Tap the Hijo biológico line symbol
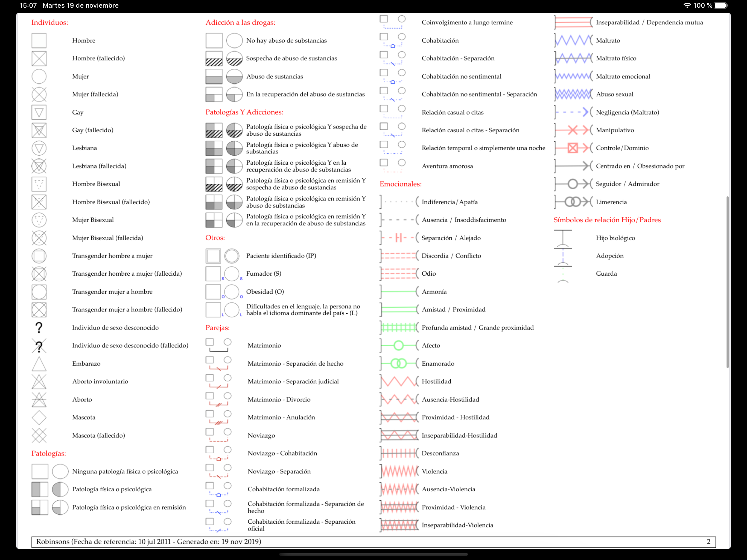This screenshot has width=747, height=560. pyautogui.click(x=563, y=238)
